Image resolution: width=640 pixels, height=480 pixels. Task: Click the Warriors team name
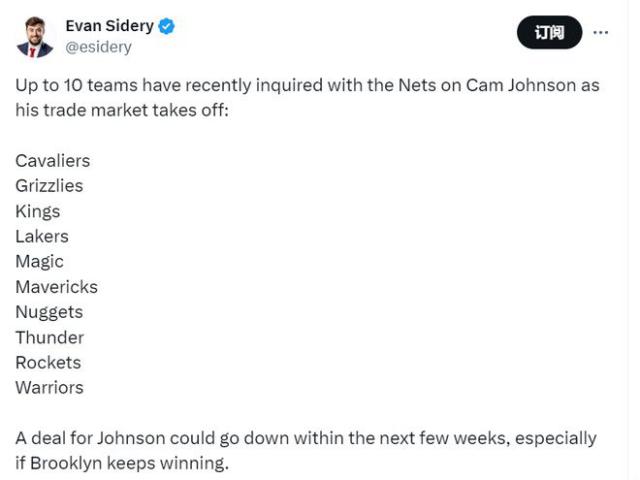49,387
